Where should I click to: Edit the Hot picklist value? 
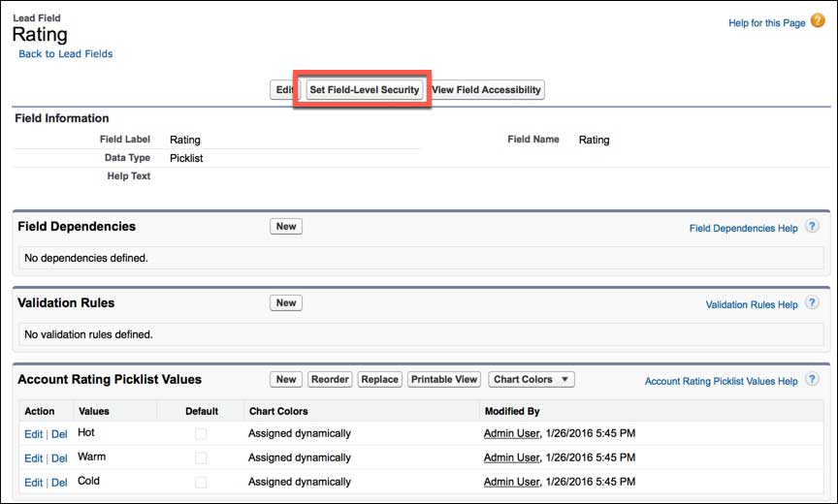(x=33, y=434)
